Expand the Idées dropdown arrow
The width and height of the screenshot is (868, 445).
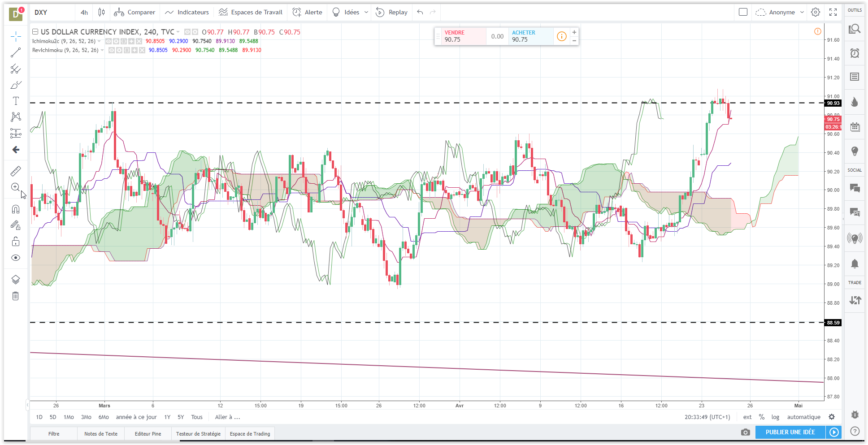[x=366, y=12]
